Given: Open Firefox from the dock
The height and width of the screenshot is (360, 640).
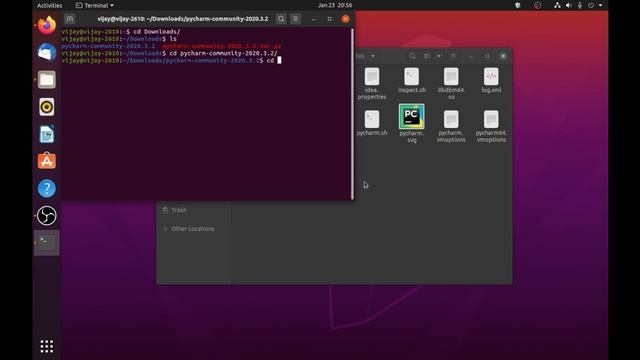Looking at the screenshot, I should point(47,25).
